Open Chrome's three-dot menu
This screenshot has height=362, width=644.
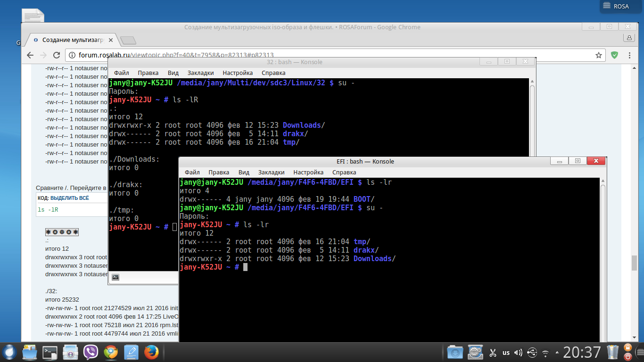coord(629,55)
